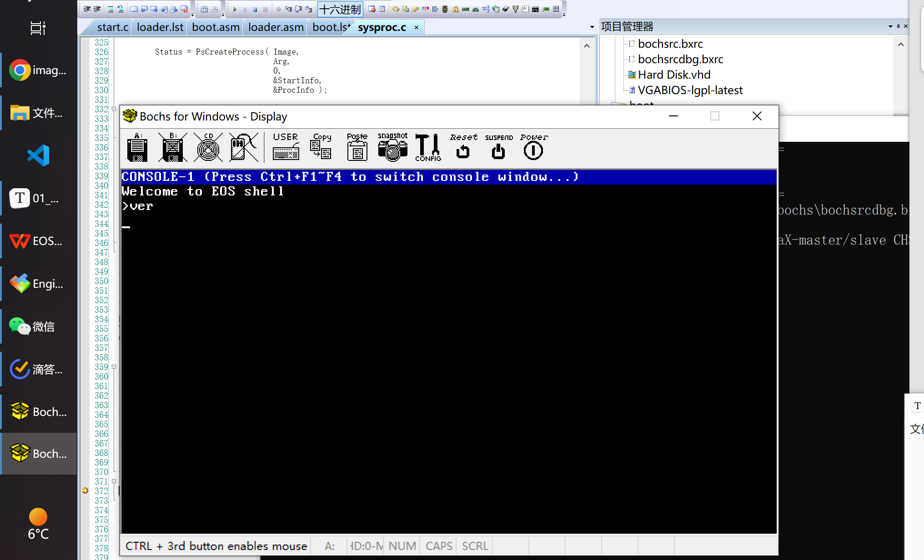This screenshot has width=924, height=560.
Task: Click the Suspend icon in Bochs
Action: [x=498, y=148]
